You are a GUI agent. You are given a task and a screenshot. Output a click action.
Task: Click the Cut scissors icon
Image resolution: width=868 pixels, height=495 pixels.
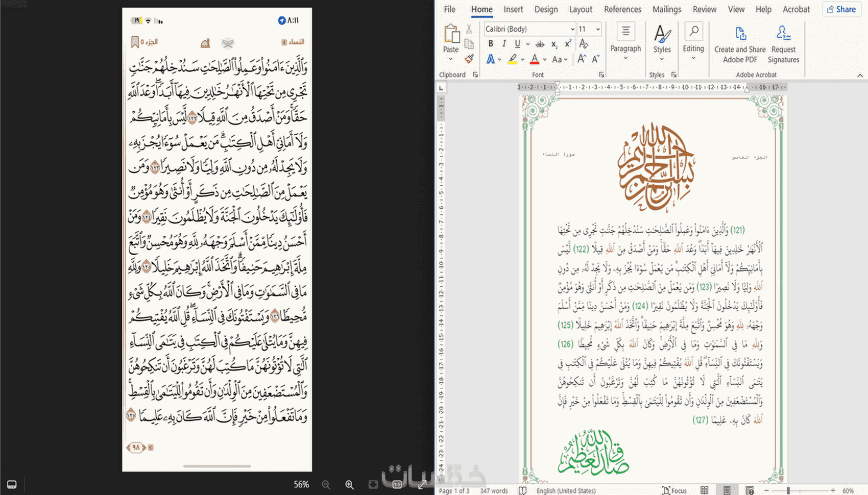point(469,29)
